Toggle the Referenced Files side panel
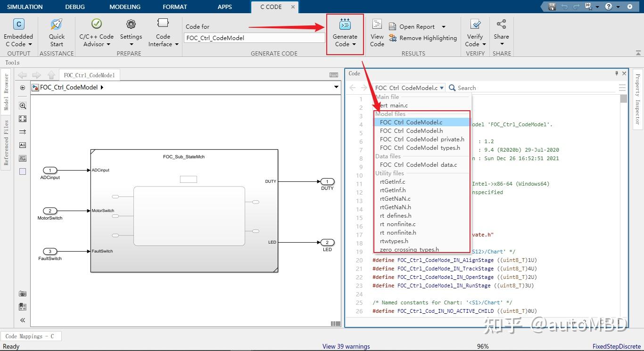The height and width of the screenshot is (351, 644). click(x=7, y=142)
